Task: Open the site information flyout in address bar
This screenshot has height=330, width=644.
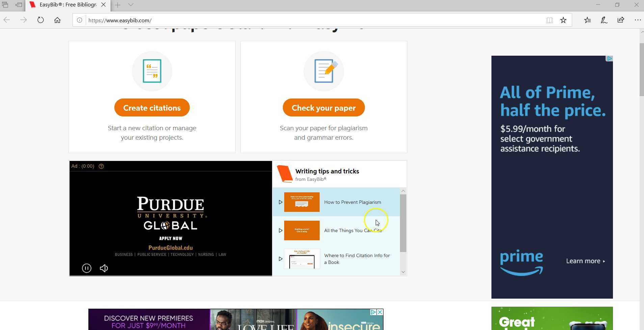Action: click(79, 20)
